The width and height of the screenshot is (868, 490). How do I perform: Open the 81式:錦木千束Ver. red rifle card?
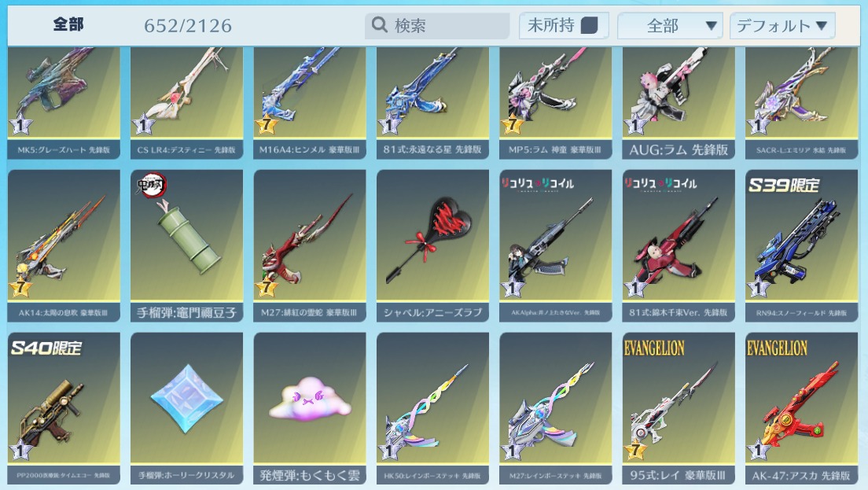tap(678, 245)
